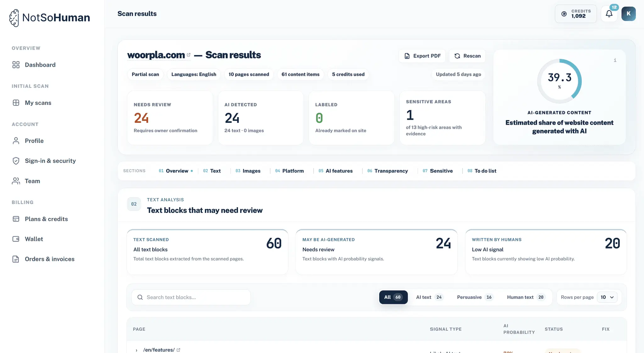Screen dimensions: 644x353
Task: Switch to 03 Images section
Action: click(x=248, y=171)
